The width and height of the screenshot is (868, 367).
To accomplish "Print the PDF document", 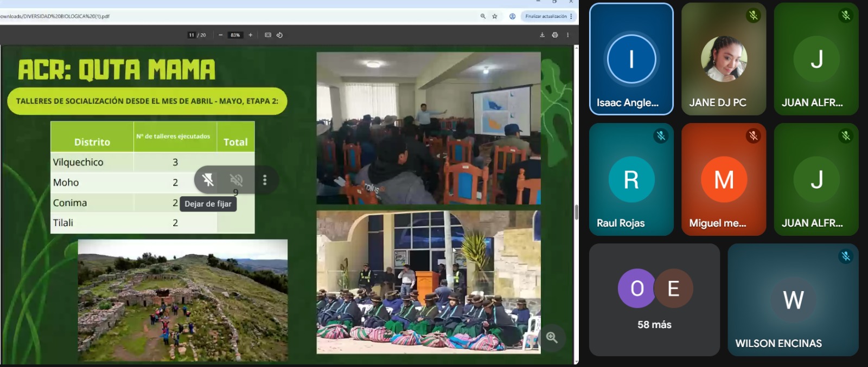I will click(555, 35).
